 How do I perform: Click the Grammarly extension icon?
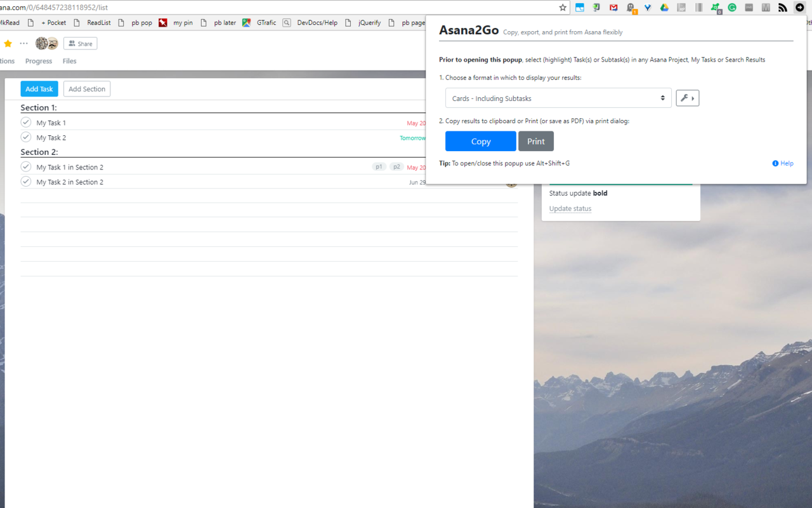731,7
